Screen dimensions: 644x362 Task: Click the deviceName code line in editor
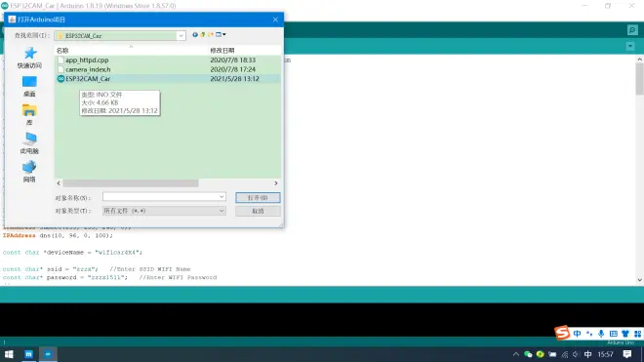coord(72,253)
